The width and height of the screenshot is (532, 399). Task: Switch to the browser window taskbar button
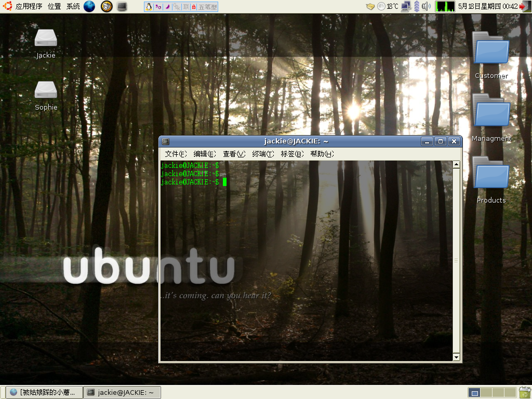point(45,393)
